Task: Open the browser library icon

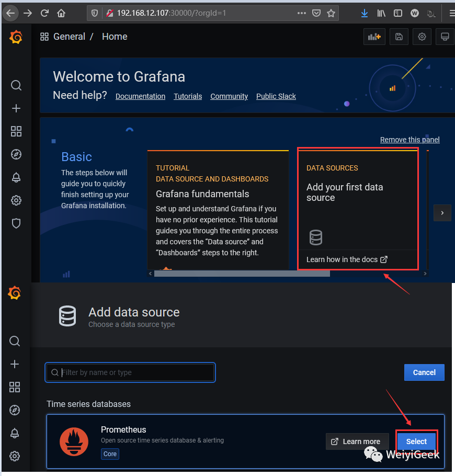Action: (381, 13)
